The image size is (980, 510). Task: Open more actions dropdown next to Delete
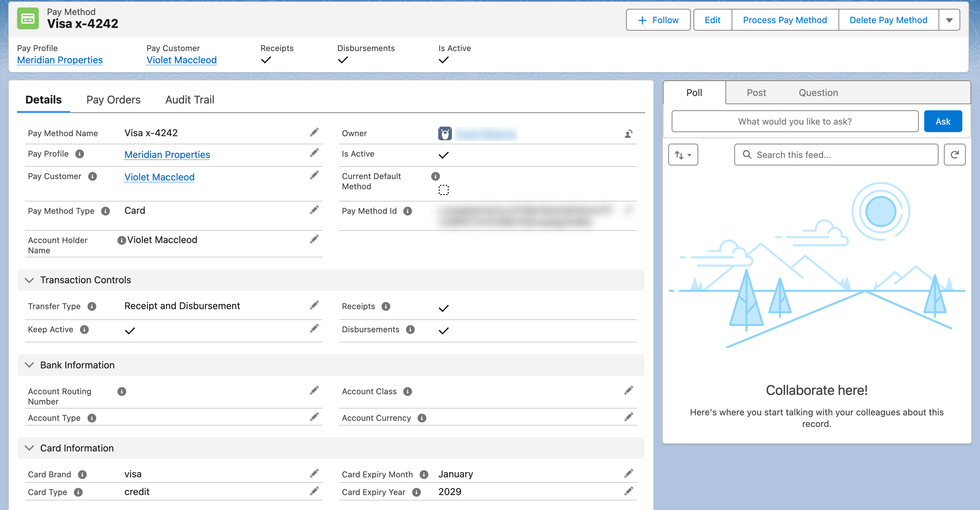(x=949, y=20)
